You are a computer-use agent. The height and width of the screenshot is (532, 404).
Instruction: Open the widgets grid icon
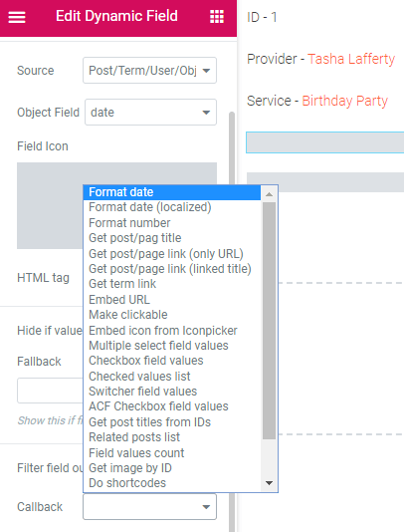click(x=217, y=16)
